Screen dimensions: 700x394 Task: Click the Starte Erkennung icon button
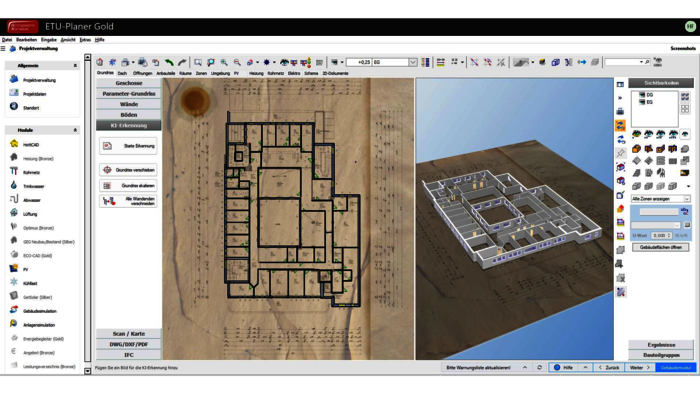click(x=128, y=146)
